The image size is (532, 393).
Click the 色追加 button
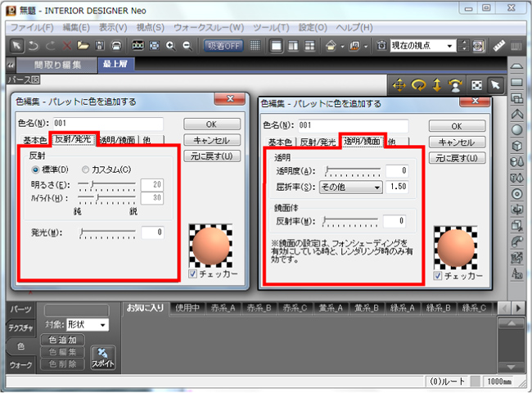coord(63,340)
